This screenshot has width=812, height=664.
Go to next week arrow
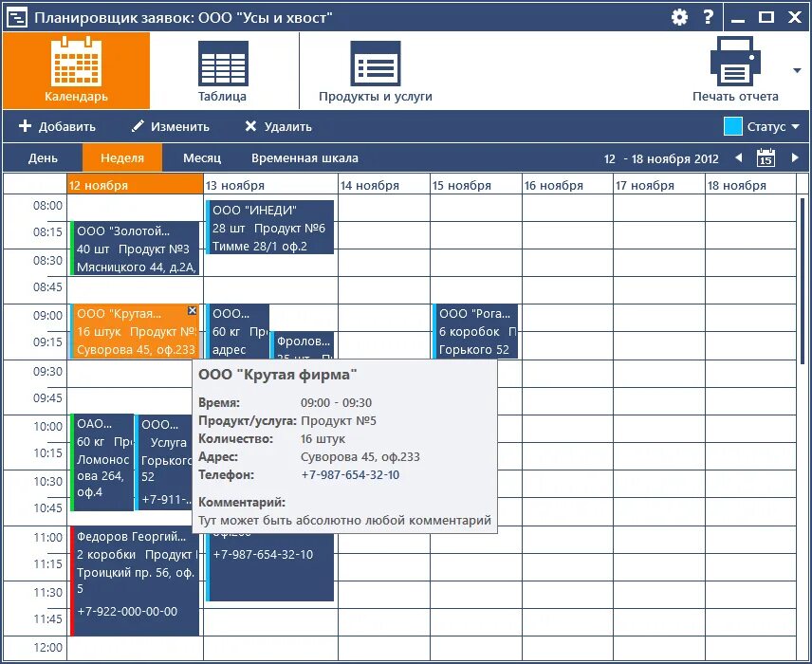pyautogui.click(x=795, y=157)
